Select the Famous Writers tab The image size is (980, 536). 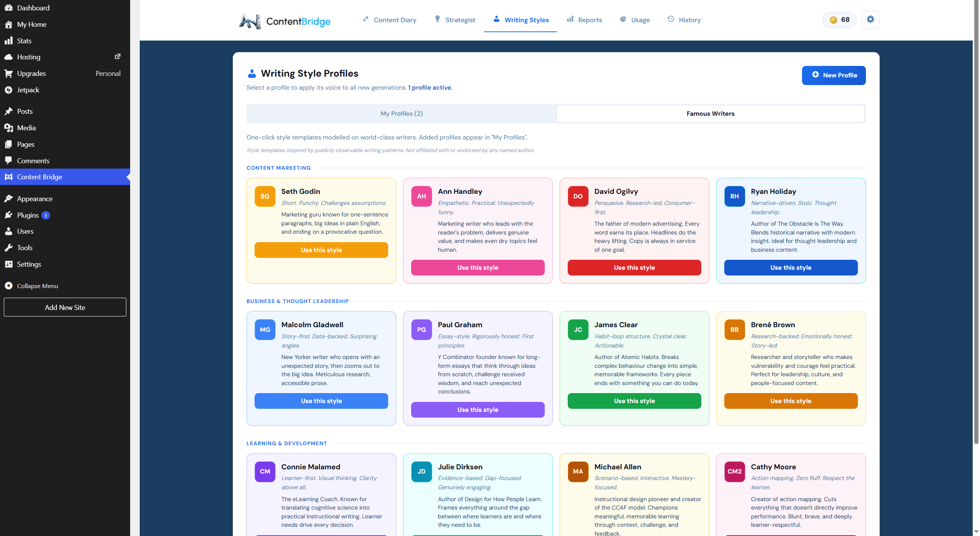pos(710,114)
